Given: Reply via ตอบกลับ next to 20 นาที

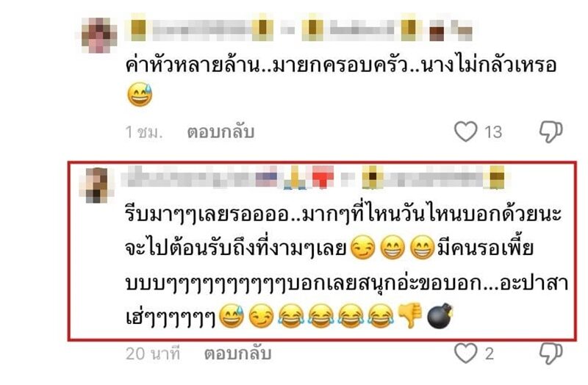Looking at the screenshot, I should click(237, 353).
